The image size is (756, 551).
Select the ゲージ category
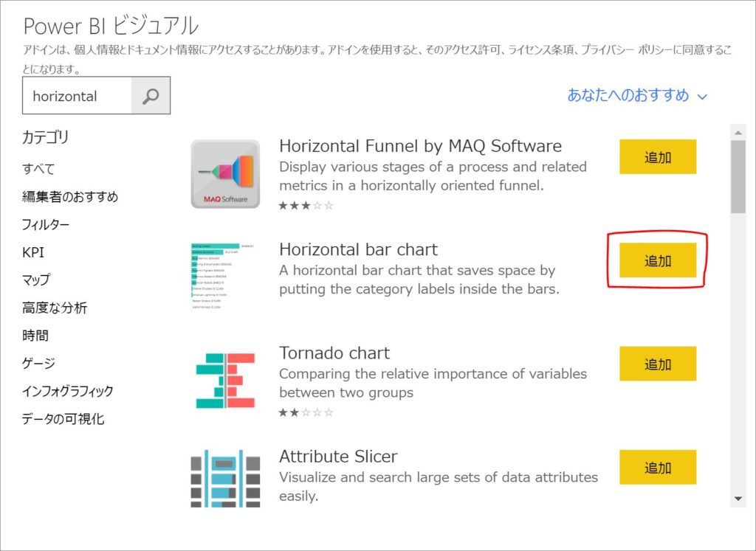point(38,363)
